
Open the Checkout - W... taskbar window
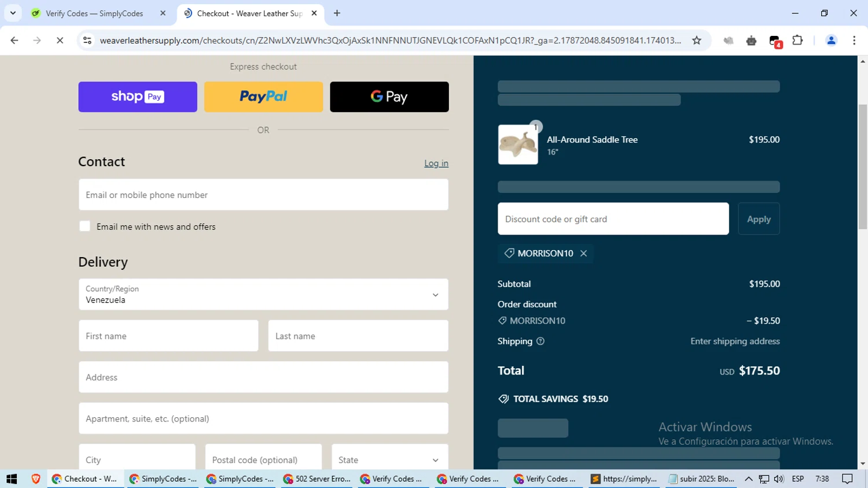click(x=85, y=479)
